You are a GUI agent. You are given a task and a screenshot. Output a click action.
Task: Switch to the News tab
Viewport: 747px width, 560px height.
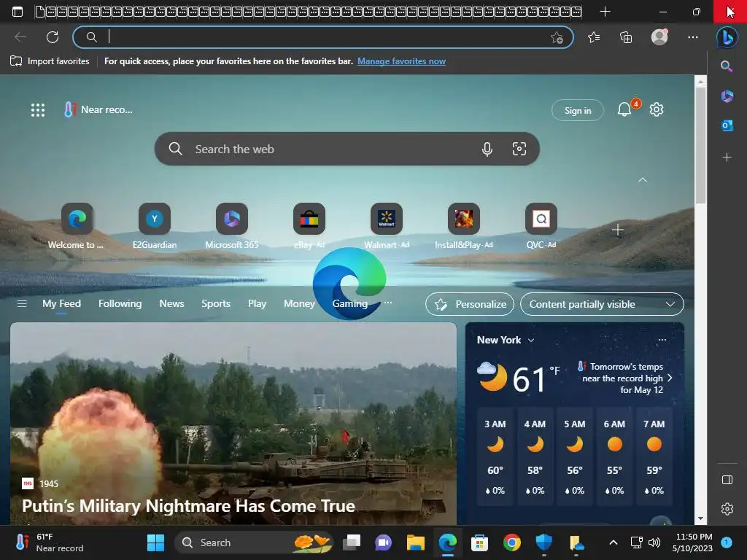[x=171, y=304]
